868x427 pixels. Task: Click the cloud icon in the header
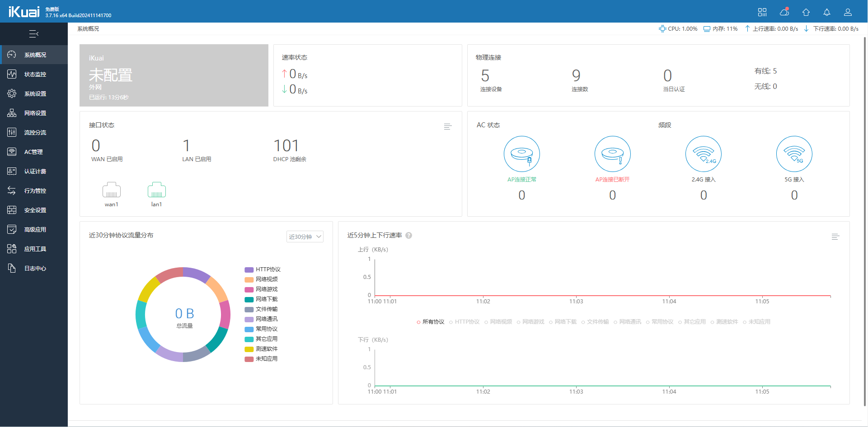pos(785,12)
